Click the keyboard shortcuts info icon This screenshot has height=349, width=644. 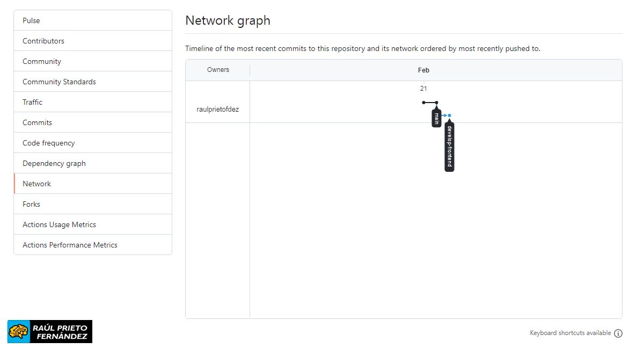[618, 333]
